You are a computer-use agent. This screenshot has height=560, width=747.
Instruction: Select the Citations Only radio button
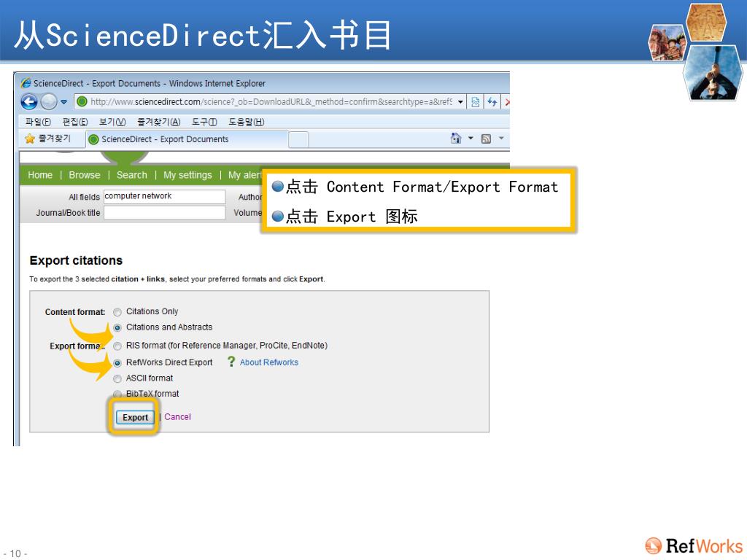point(117,312)
